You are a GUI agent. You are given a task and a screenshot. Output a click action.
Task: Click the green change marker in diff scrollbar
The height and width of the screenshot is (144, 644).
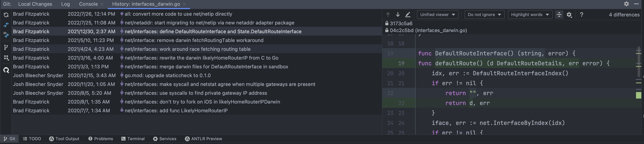[638, 95]
